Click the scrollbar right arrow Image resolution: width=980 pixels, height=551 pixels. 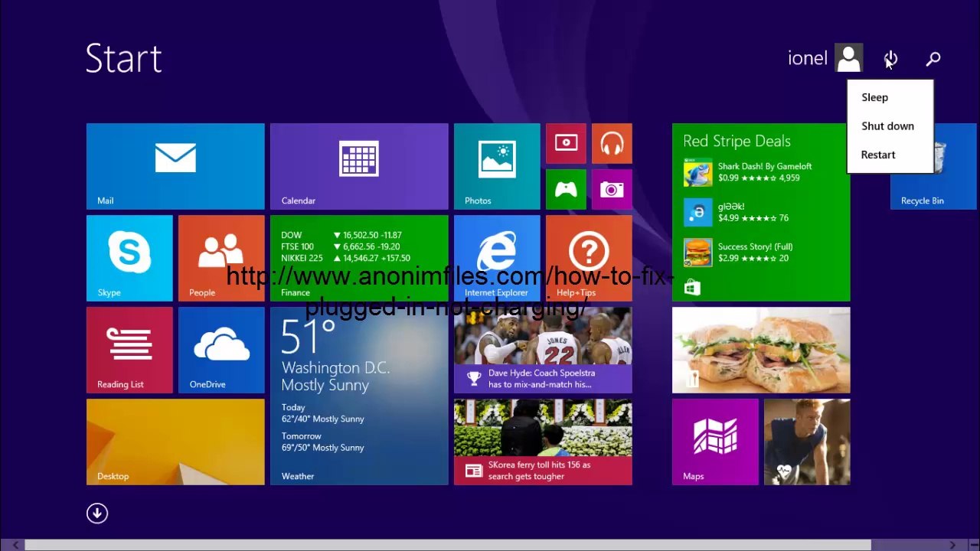[x=952, y=545]
